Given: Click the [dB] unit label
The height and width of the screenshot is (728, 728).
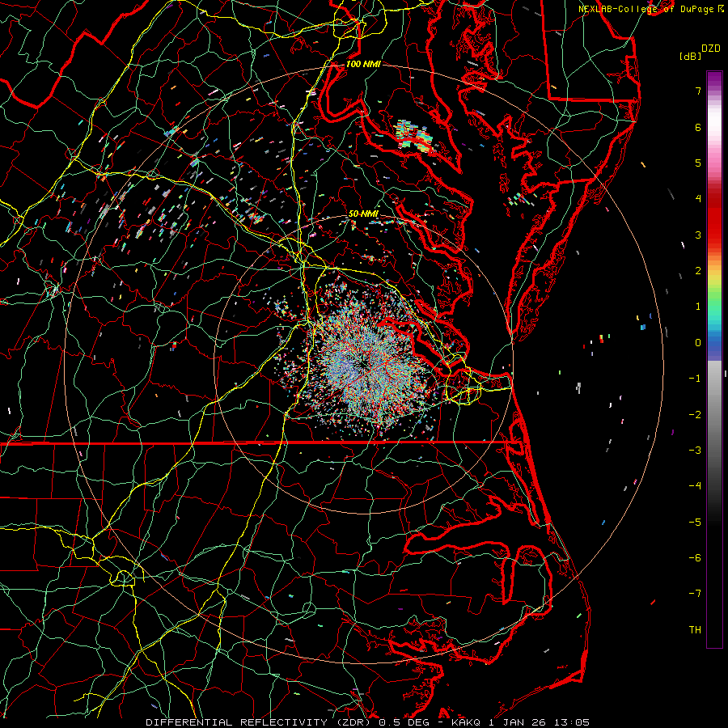Looking at the screenshot, I should point(690,56).
